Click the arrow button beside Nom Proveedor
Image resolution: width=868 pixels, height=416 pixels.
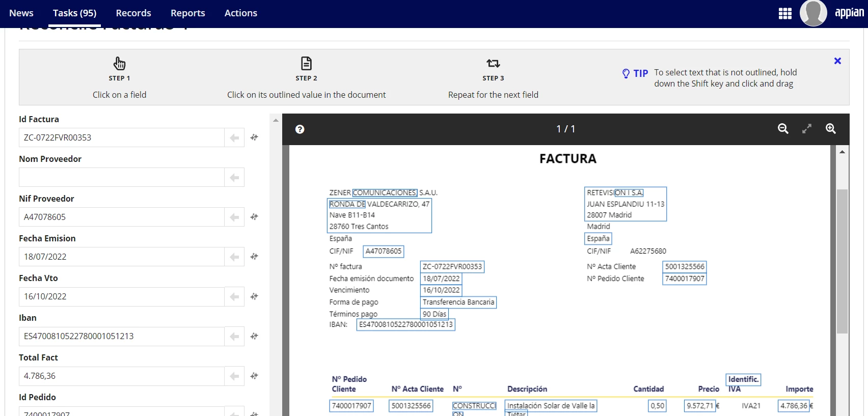[x=234, y=177]
